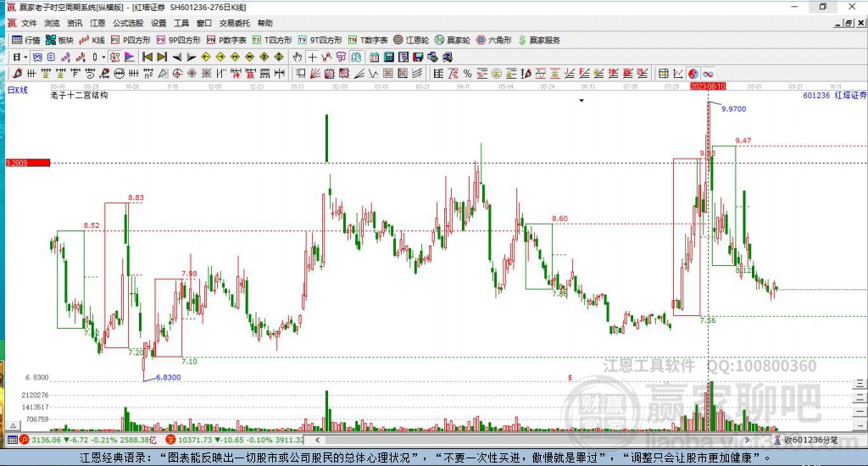Click the red 8.2809 price tag
This screenshot has height=466, width=868.
(28, 163)
